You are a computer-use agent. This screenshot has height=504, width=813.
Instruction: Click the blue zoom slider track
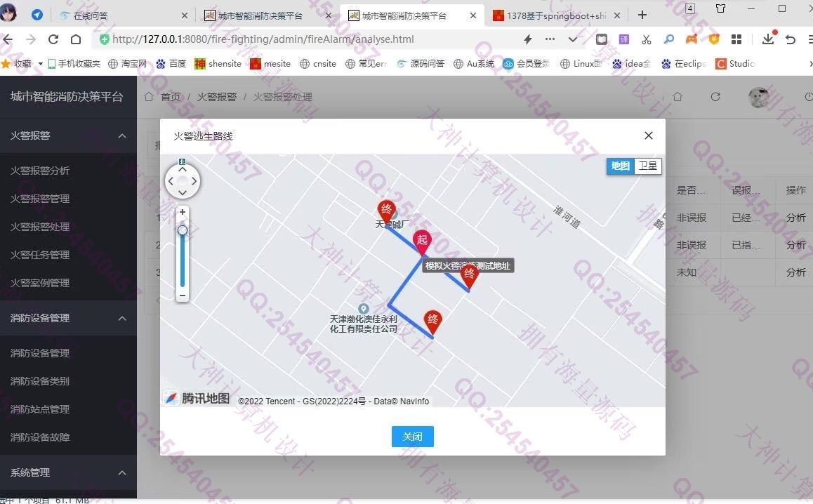tap(183, 261)
